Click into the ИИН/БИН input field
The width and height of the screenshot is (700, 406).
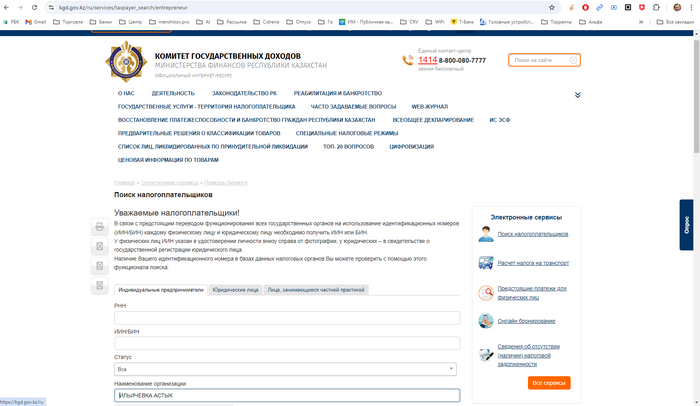pyautogui.click(x=287, y=343)
